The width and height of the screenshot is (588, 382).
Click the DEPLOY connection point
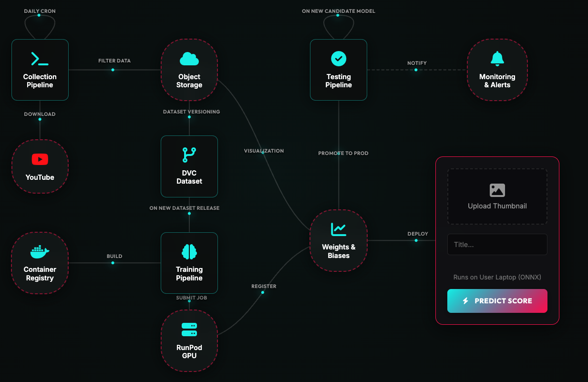416,241
